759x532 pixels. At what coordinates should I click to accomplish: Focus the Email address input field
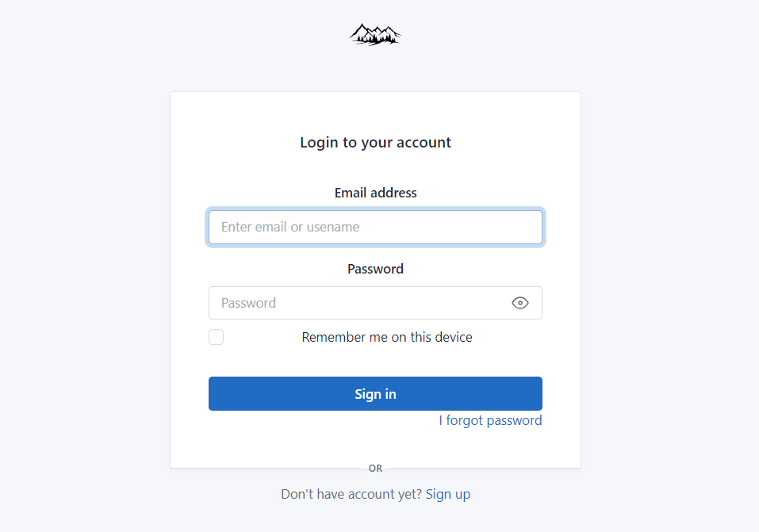(x=375, y=227)
